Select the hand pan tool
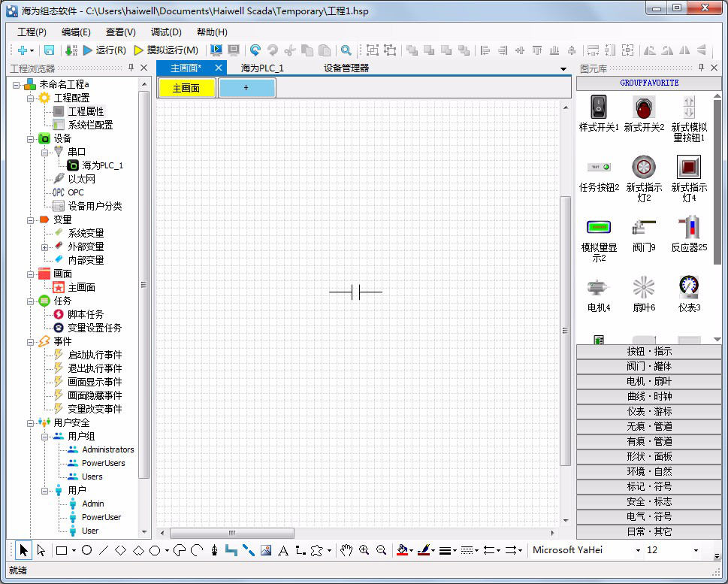728x584 pixels. click(346, 550)
